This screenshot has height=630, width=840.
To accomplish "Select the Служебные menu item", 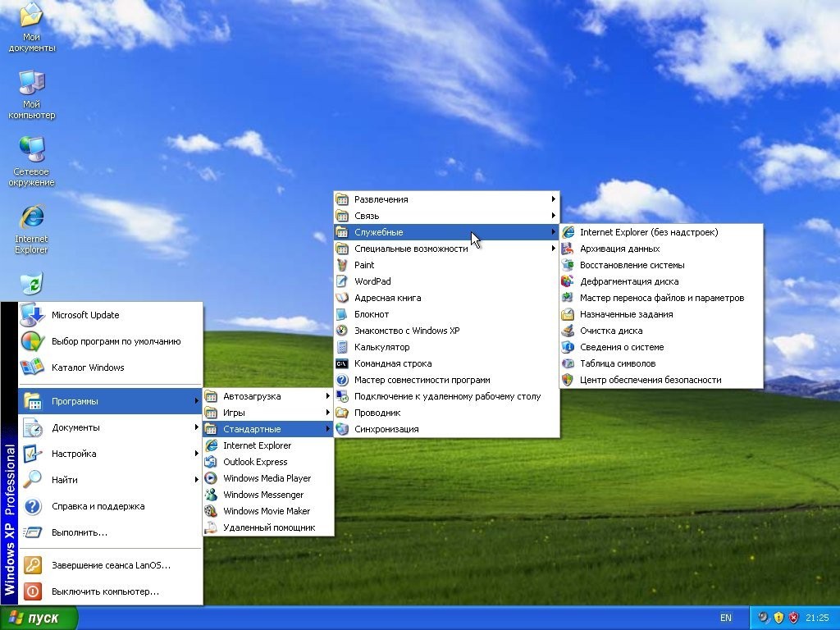I will (x=447, y=232).
